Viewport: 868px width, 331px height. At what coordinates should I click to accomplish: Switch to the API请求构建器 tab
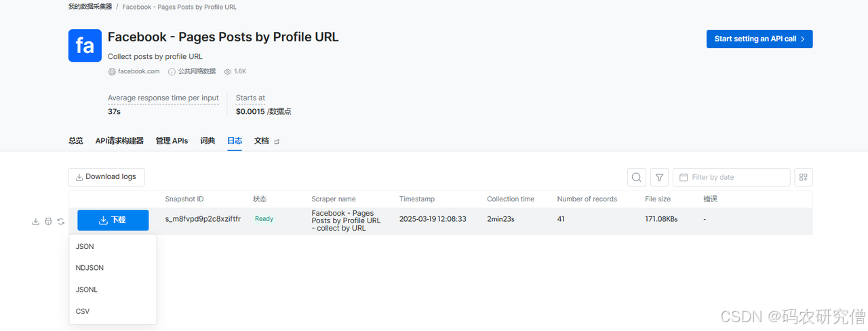point(119,140)
